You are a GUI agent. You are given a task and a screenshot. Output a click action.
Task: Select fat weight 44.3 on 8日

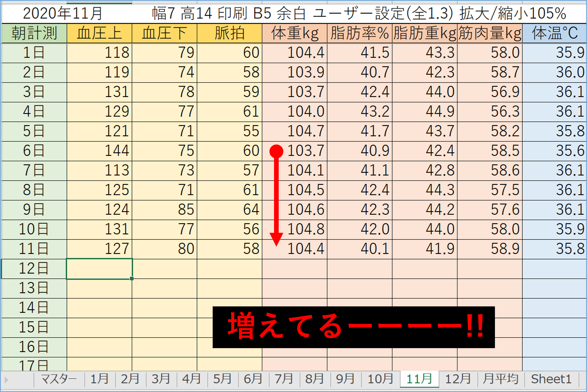coord(425,190)
